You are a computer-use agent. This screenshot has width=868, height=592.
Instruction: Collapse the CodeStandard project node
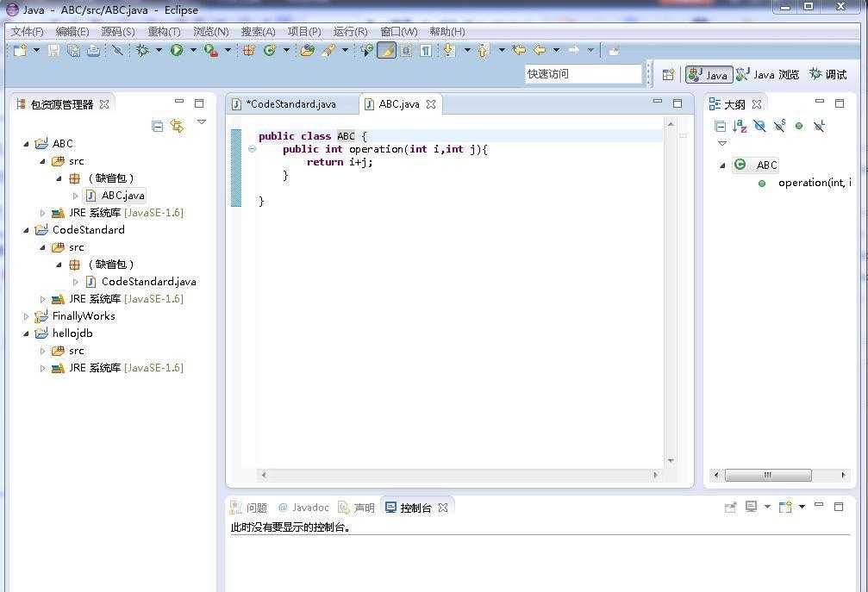[26, 230]
